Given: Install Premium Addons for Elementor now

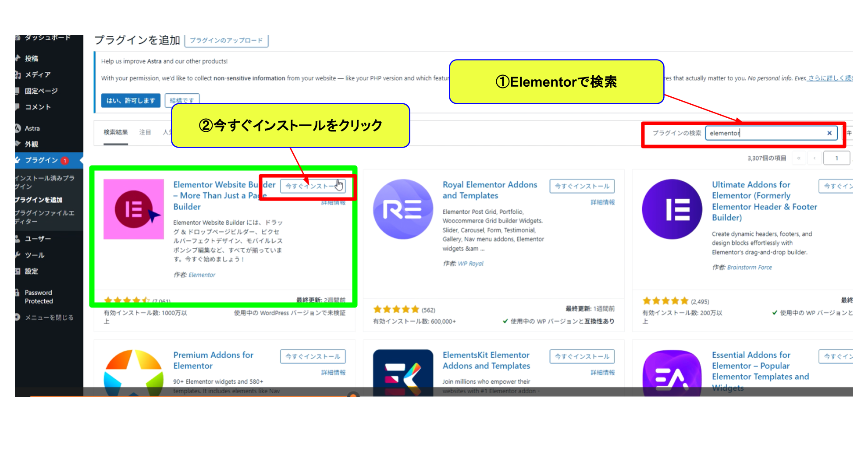Looking at the screenshot, I should (x=313, y=357).
